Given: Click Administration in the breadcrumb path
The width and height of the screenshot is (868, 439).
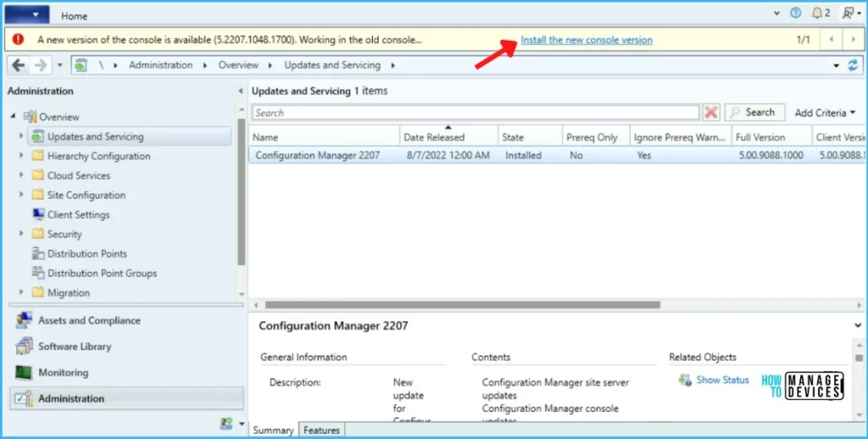Looking at the screenshot, I should [x=160, y=65].
